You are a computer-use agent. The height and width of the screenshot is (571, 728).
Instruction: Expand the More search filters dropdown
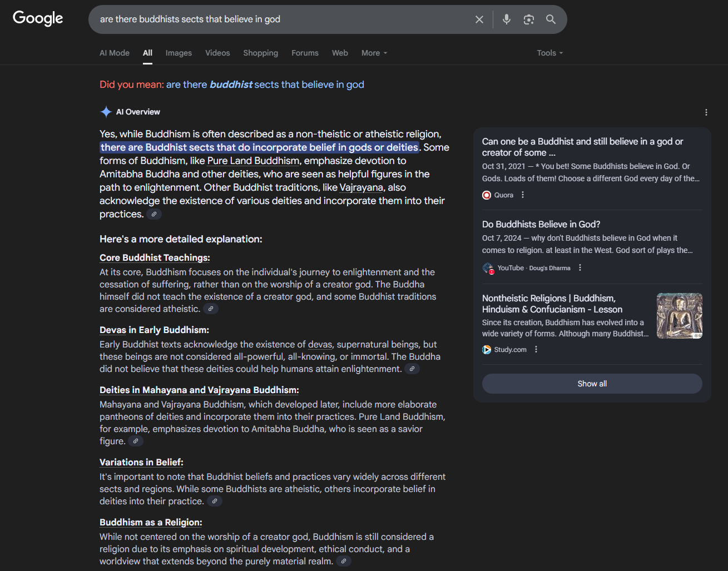pyautogui.click(x=374, y=53)
